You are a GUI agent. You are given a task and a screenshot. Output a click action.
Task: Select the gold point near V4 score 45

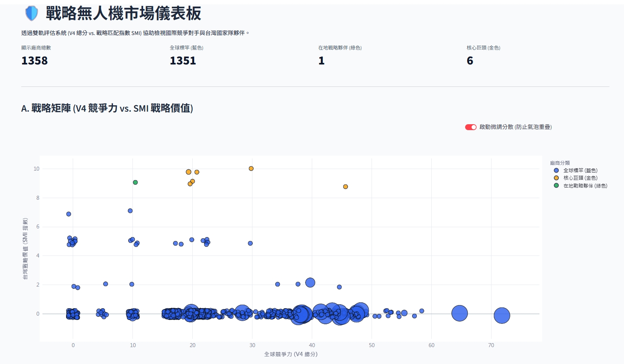click(346, 187)
